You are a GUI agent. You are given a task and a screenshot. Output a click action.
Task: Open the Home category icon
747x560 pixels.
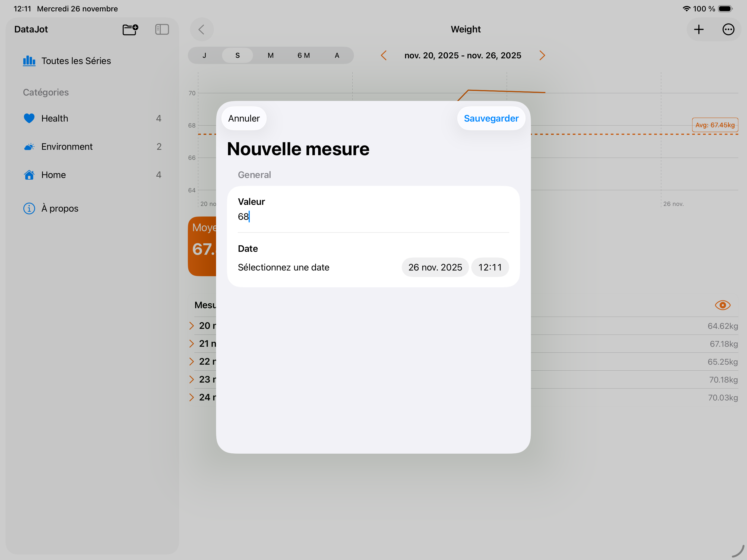pos(29,174)
